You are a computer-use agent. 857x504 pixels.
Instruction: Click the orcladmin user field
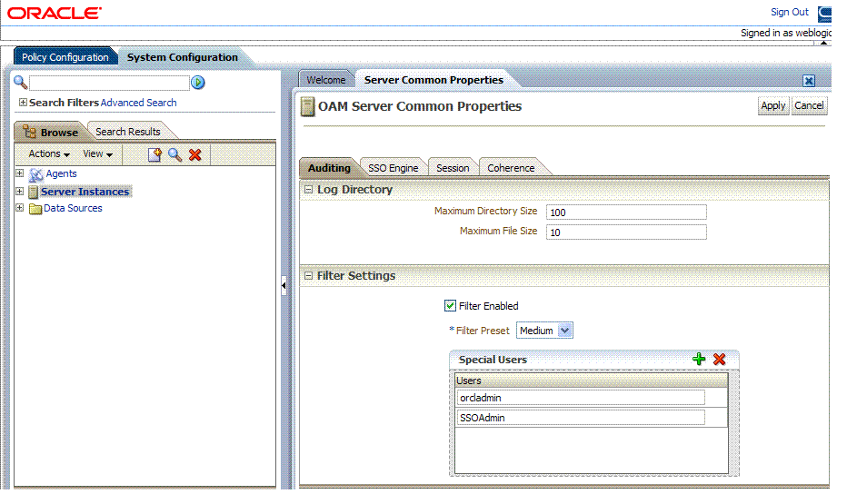click(x=581, y=398)
